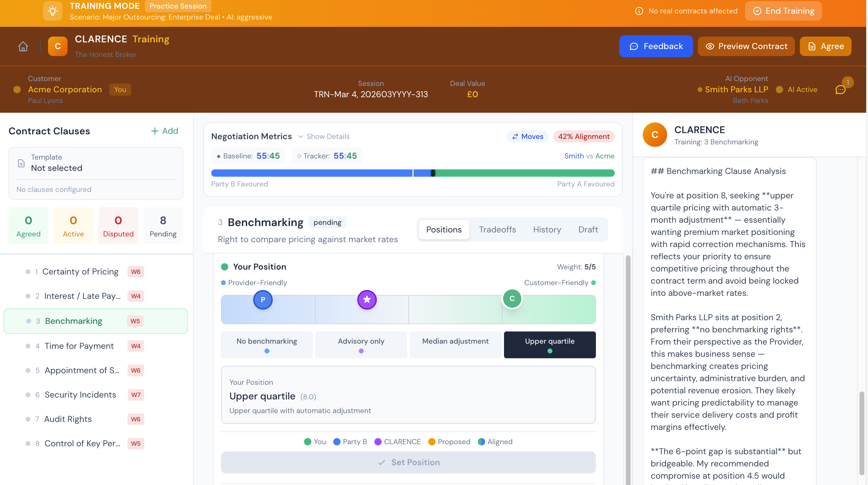Open the Moves toggle pill
This screenshot has width=868, height=485.
(527, 136)
